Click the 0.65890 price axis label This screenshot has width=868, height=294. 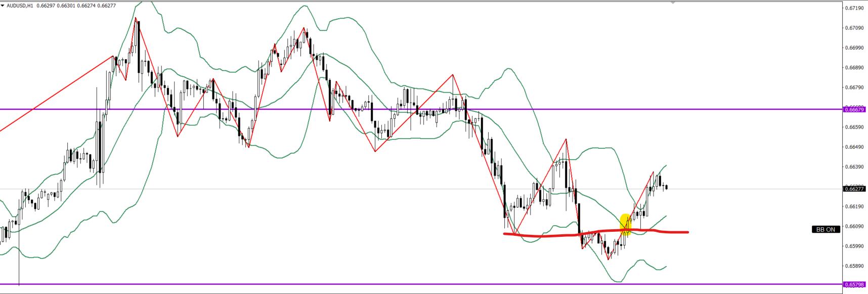pos(854,266)
